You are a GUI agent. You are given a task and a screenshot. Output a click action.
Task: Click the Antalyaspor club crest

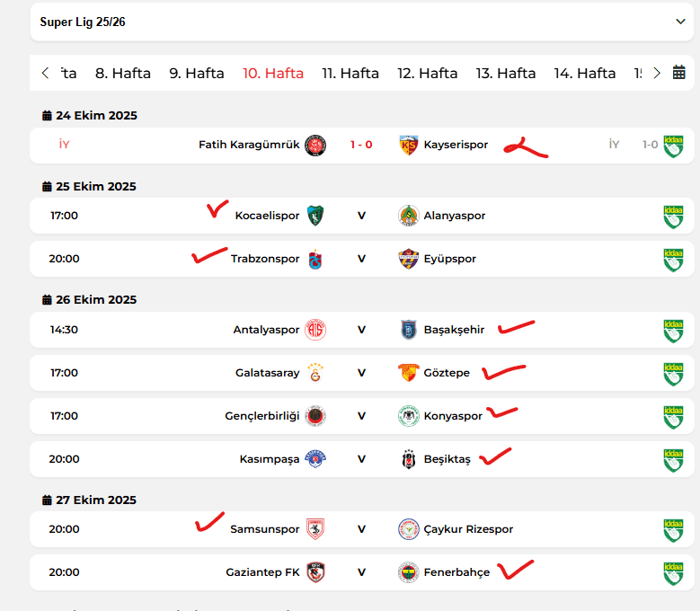315,330
